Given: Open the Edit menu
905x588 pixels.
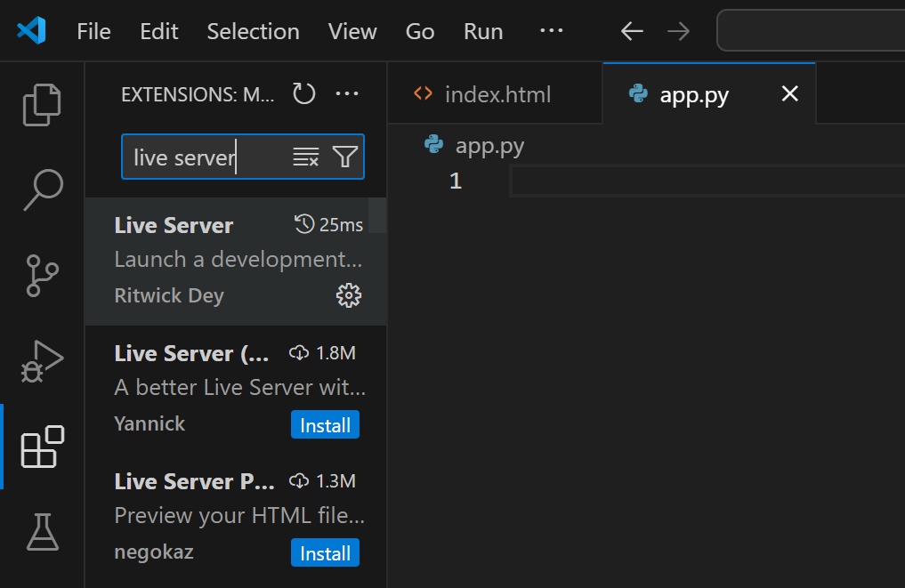Looking at the screenshot, I should click(x=158, y=31).
